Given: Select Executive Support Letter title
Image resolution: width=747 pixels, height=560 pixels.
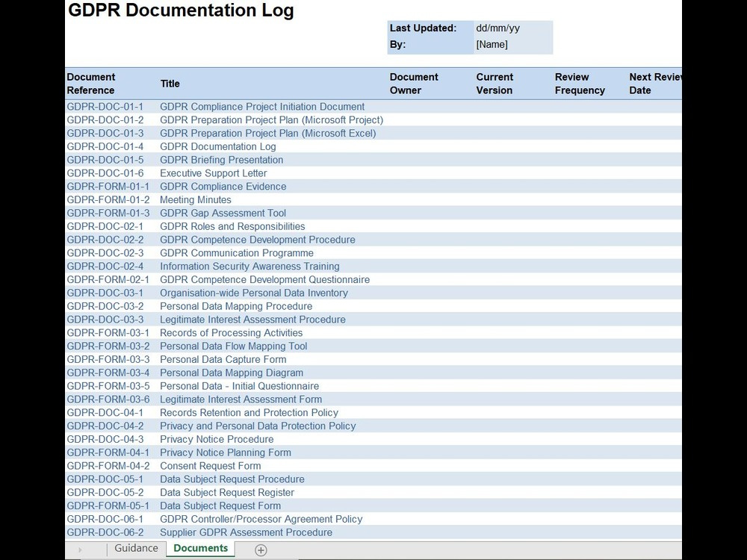Looking at the screenshot, I should [214, 173].
